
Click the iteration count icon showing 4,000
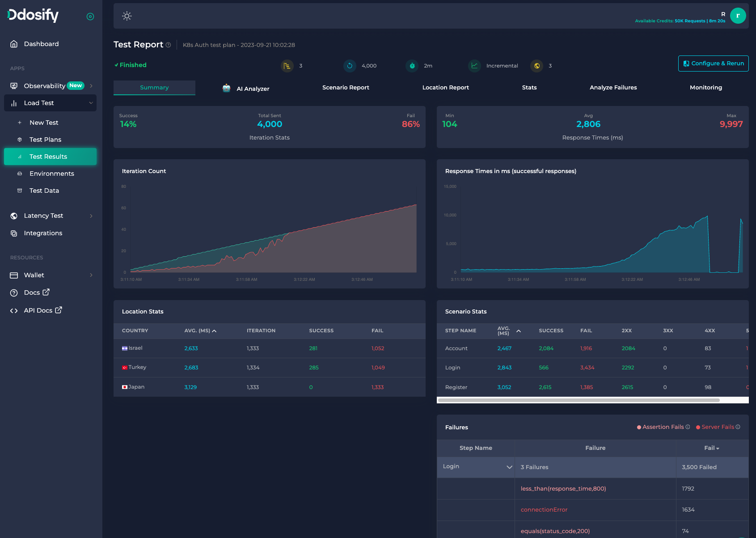click(350, 66)
